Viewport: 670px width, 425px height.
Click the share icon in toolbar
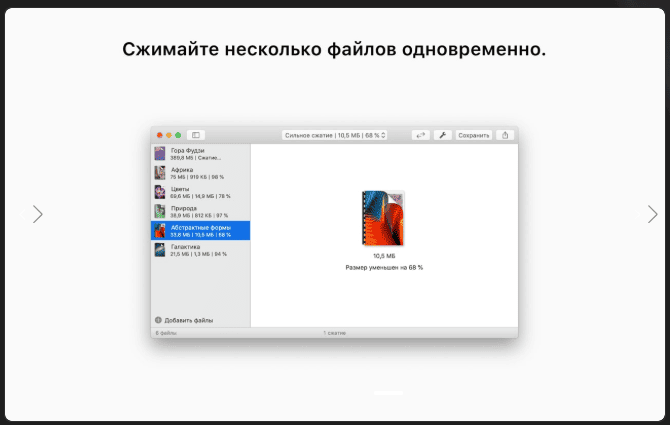point(505,135)
